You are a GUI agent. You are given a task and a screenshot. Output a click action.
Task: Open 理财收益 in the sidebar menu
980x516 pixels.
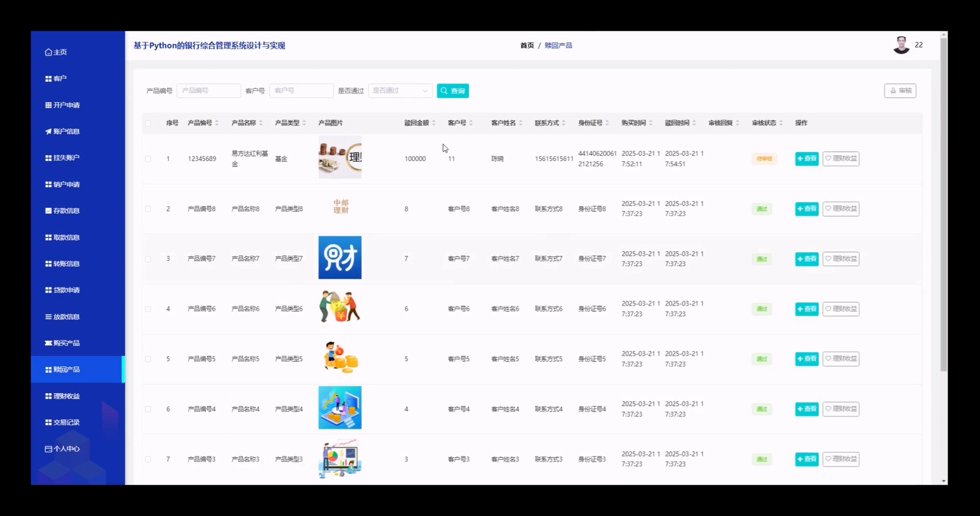click(66, 396)
